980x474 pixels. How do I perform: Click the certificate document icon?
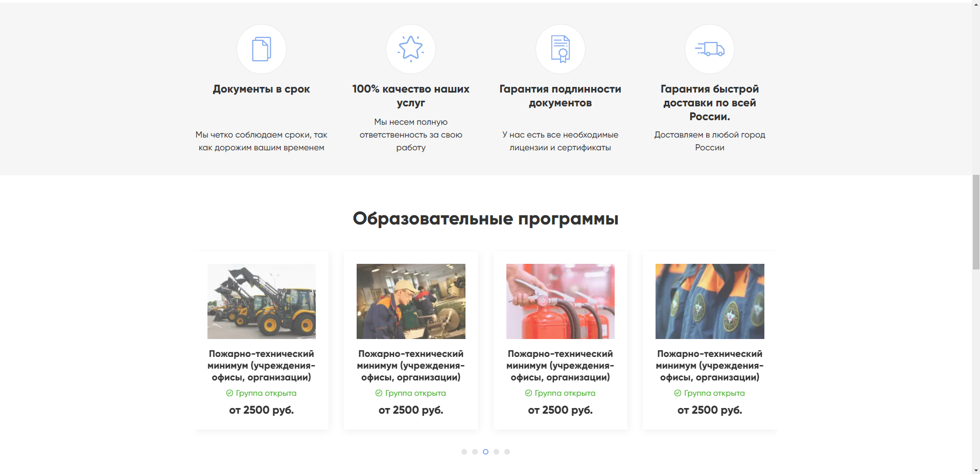561,49
